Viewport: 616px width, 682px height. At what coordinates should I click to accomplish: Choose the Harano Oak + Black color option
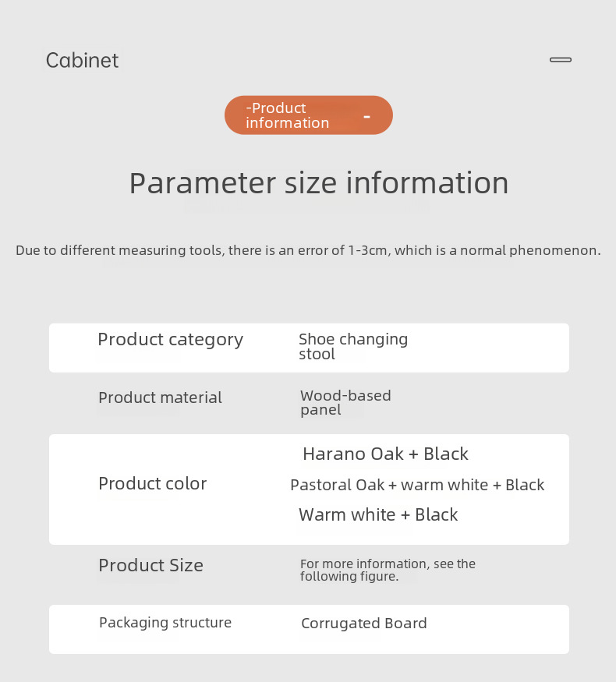[x=385, y=454]
